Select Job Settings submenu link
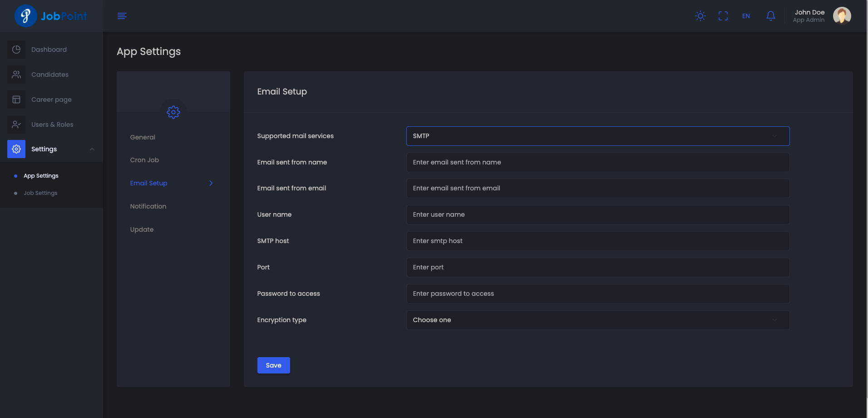Viewport: 868px width, 418px height. coord(40,193)
